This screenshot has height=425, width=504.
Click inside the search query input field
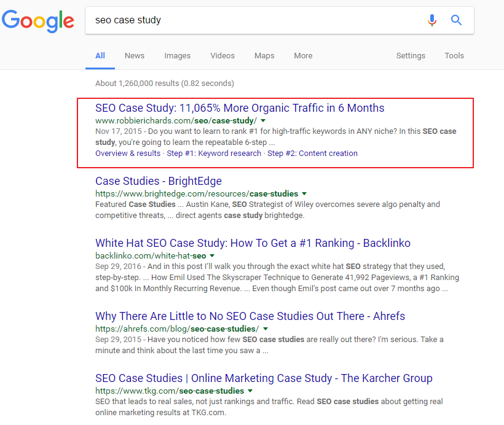tap(246, 20)
